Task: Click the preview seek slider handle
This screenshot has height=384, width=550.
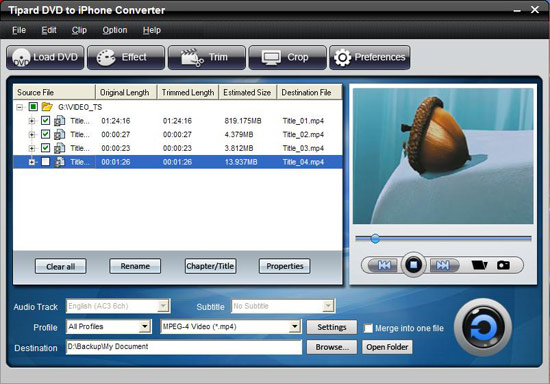Action: pyautogui.click(x=375, y=239)
